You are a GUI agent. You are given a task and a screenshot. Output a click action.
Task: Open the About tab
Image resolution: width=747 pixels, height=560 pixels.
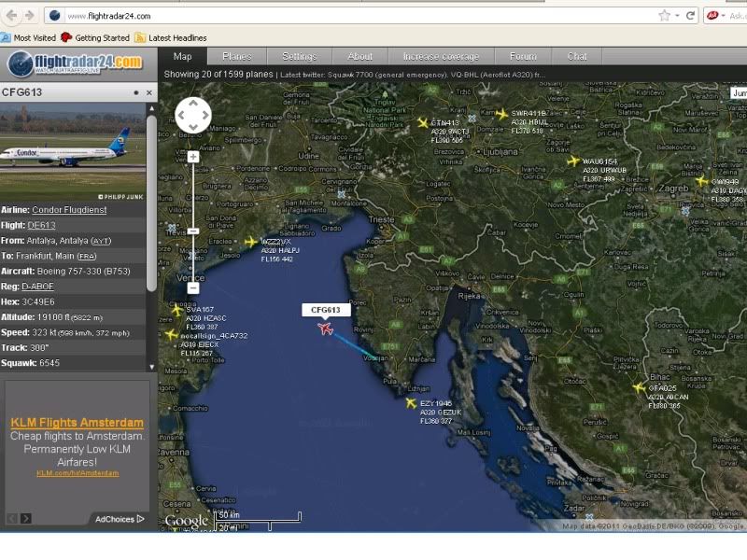[359, 56]
